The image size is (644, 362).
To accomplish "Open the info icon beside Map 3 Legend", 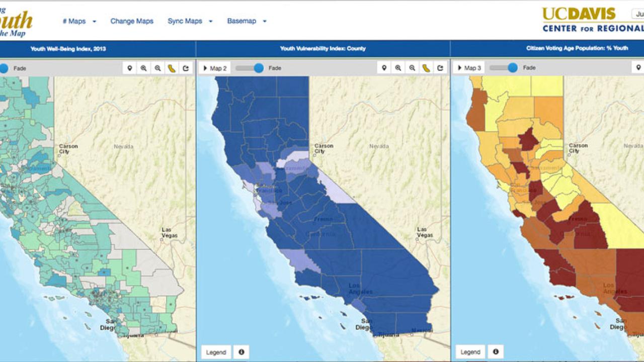I will point(496,352).
